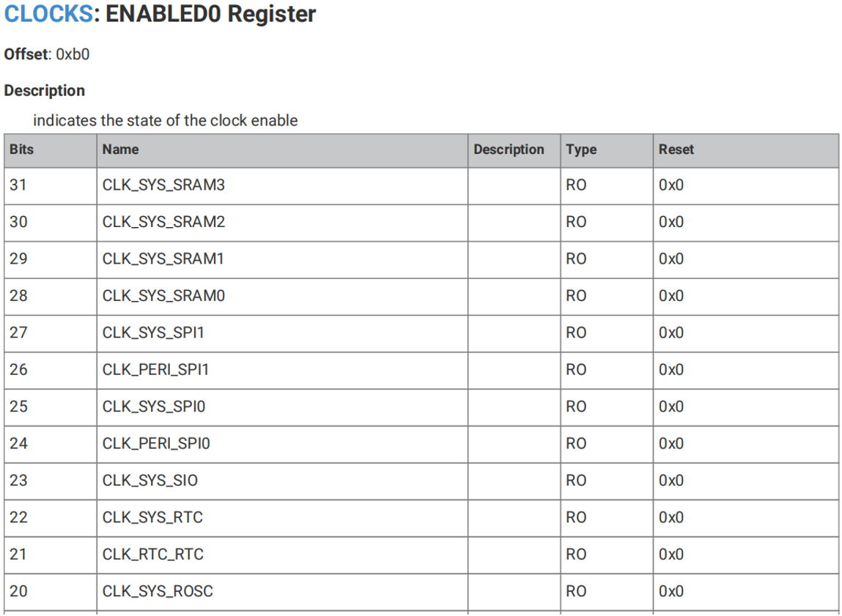Select CLK_PERI_SPI1 in the table
This screenshot has height=616, width=842.
tap(155, 370)
